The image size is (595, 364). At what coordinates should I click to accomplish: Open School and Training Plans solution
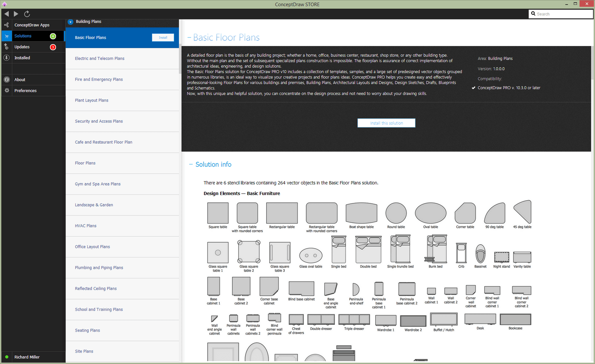click(122, 310)
